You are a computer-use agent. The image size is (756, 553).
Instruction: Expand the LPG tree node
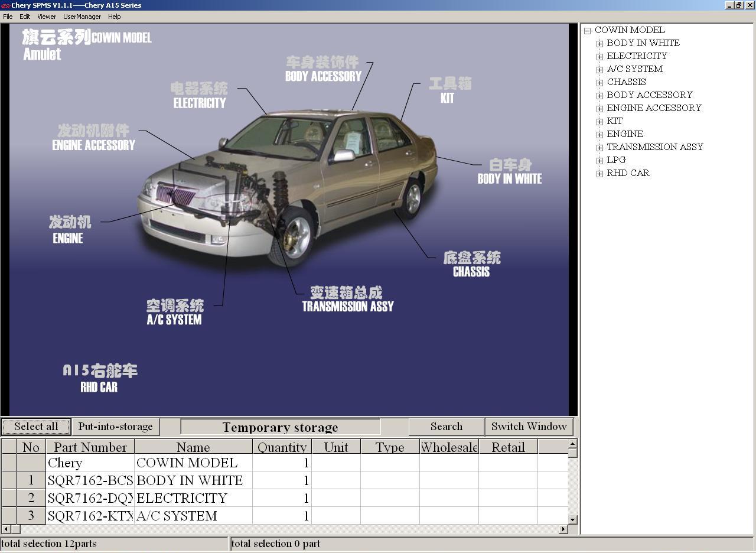(600, 161)
